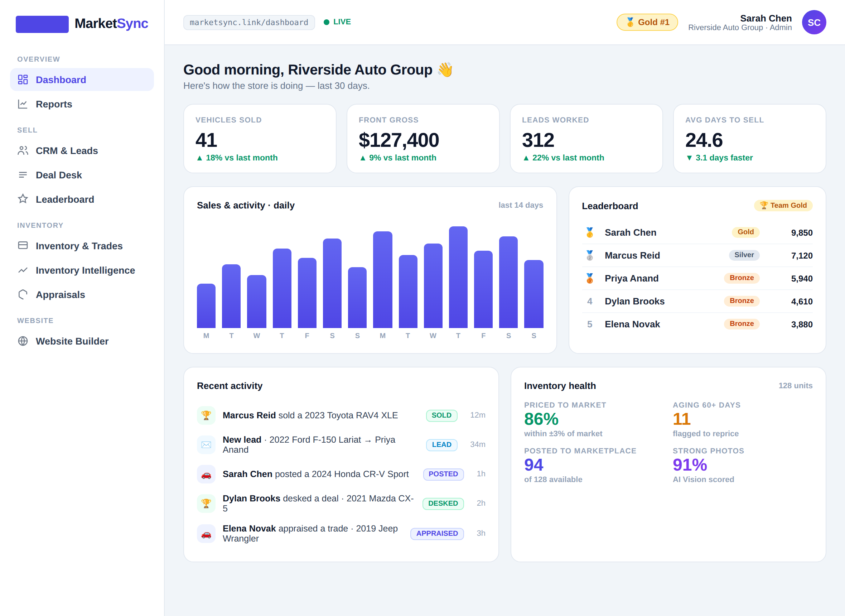Screen dimensions: 845x616
Task: Click the Strong Photos 91% value
Action: 690,465
